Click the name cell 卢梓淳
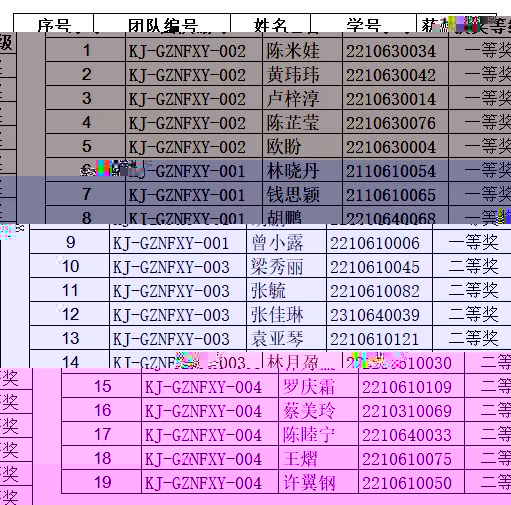Screen dimensions: 511x505 [302, 98]
